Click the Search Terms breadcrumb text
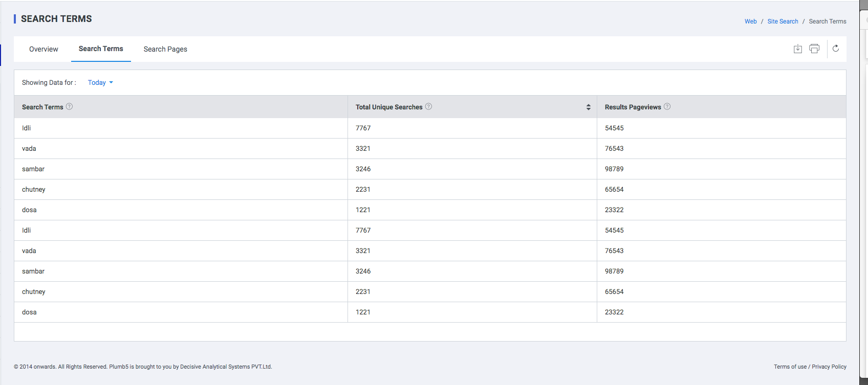This screenshot has height=385, width=868. (828, 21)
